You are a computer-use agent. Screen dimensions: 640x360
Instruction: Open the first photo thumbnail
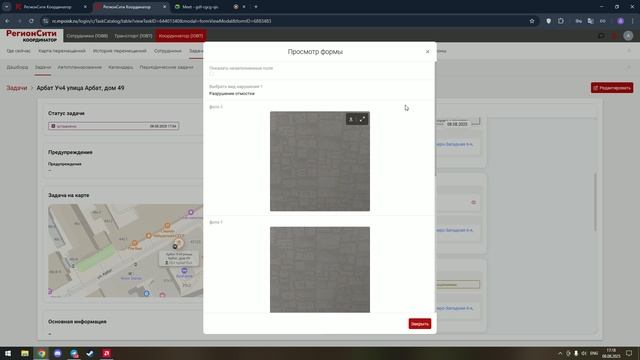(320, 161)
